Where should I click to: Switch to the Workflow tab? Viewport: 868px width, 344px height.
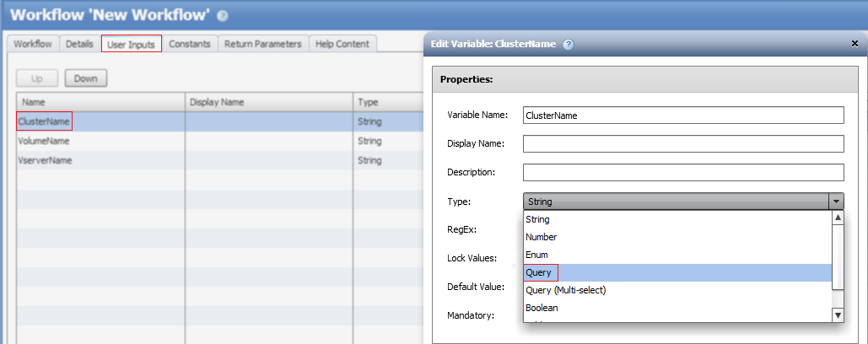pos(33,44)
